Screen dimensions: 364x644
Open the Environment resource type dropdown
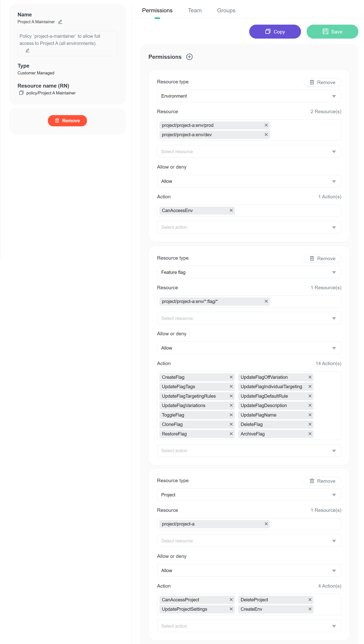tap(249, 96)
